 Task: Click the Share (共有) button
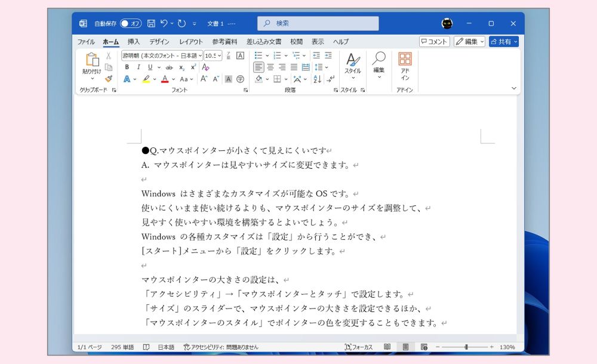click(x=504, y=42)
